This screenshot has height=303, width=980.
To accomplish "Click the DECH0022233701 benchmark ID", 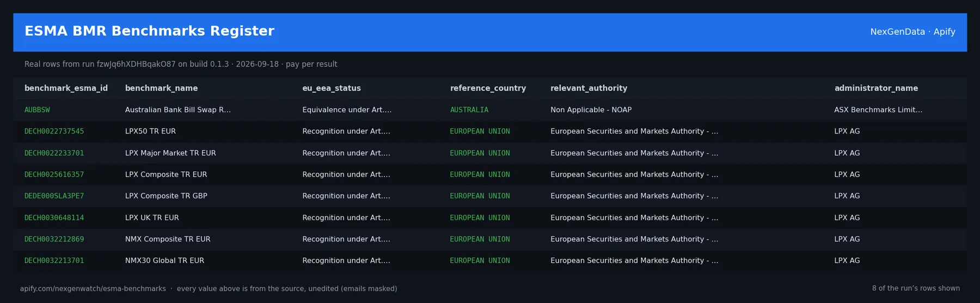I will [x=54, y=153].
